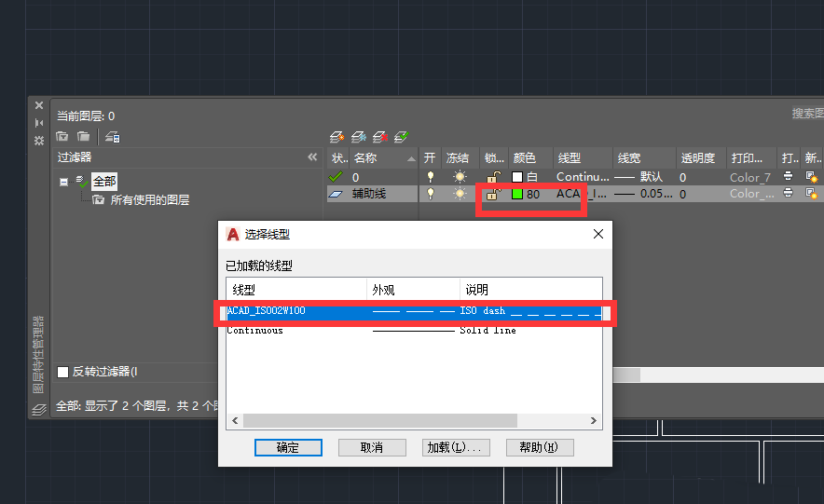Collapse the 过滤器 panel with double arrow

click(x=313, y=157)
